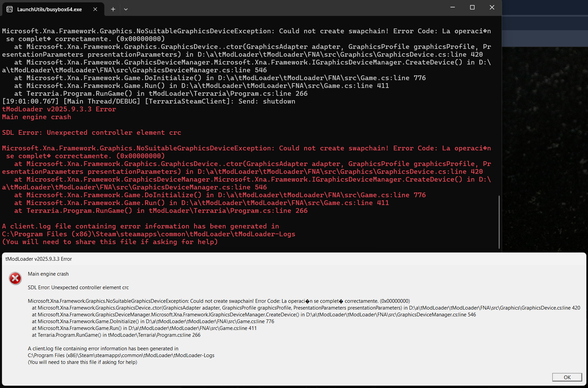Image resolution: width=588 pixels, height=388 pixels.
Task: Click the white "Terraria.Program.RunGame()" line in terminal
Action: pyautogui.click(x=161, y=93)
